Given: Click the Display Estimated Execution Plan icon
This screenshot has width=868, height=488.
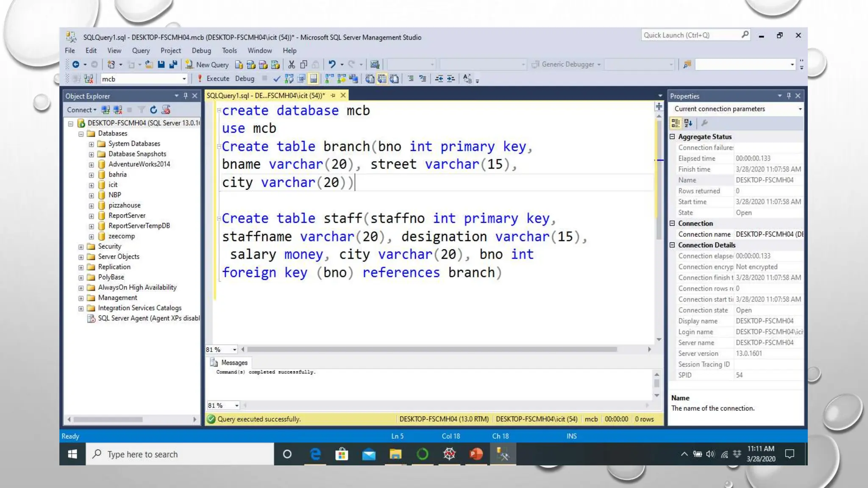Looking at the screenshot, I should click(x=289, y=79).
